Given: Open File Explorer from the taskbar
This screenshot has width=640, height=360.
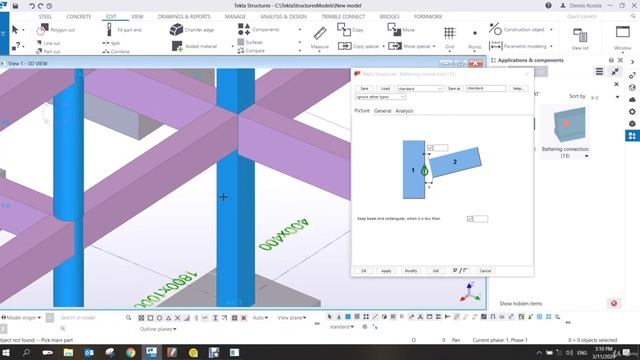Looking at the screenshot, I should [68, 352].
